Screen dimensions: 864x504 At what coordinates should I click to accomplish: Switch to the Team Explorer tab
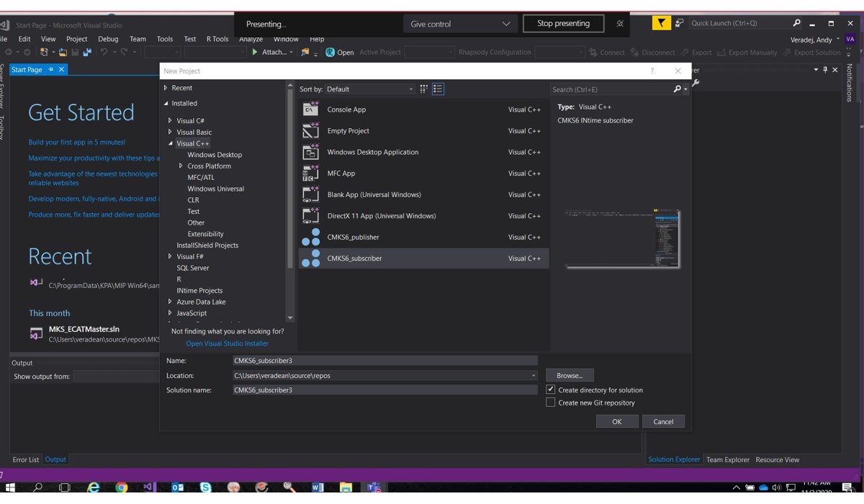point(727,459)
